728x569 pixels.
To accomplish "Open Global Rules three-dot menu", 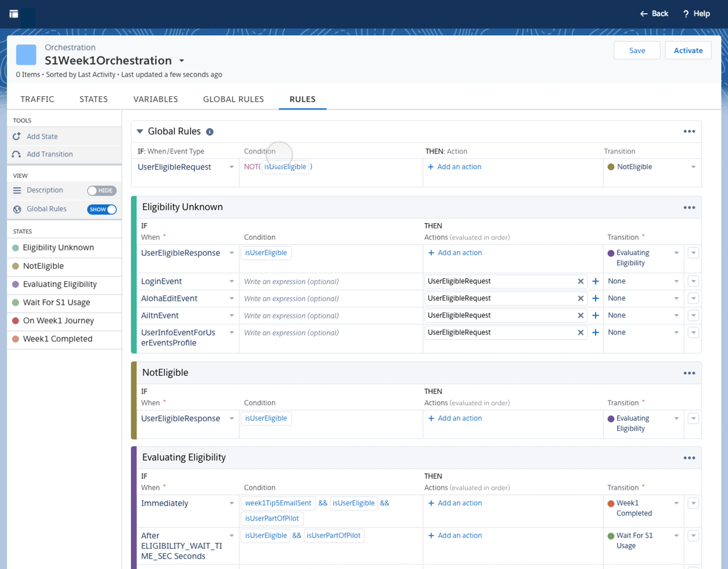I will pyautogui.click(x=689, y=131).
